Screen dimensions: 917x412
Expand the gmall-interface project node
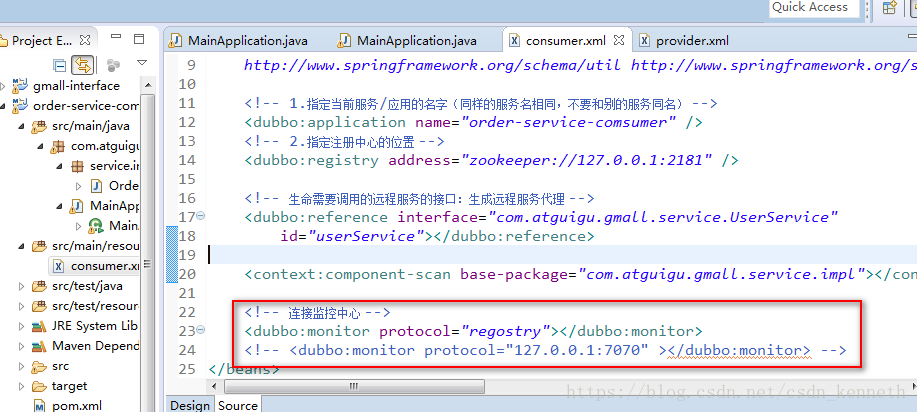tap(4, 86)
